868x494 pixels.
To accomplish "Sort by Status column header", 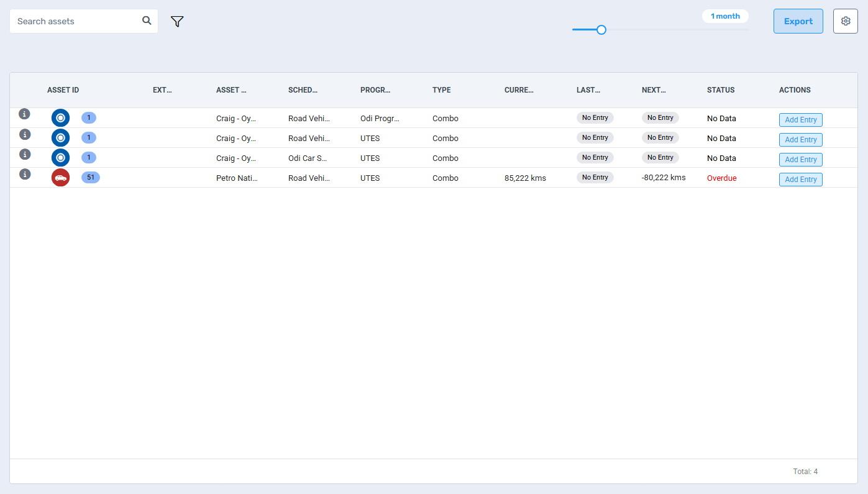I will coord(721,90).
